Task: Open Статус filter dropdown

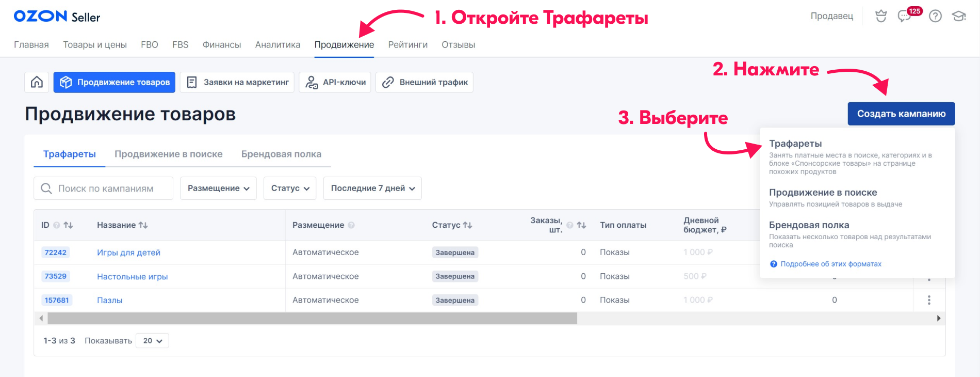Action: point(290,188)
